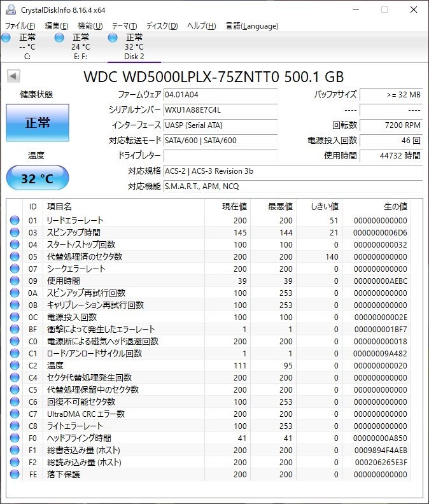Screen dimensions: 429x504
Task: Click the firmware field 04.01A04
Action: coord(221,95)
